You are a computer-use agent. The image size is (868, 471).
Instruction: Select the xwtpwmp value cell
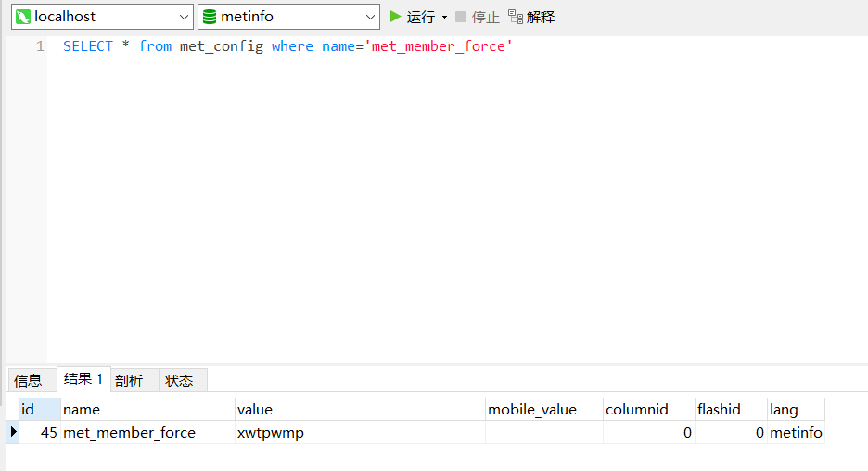point(360,432)
